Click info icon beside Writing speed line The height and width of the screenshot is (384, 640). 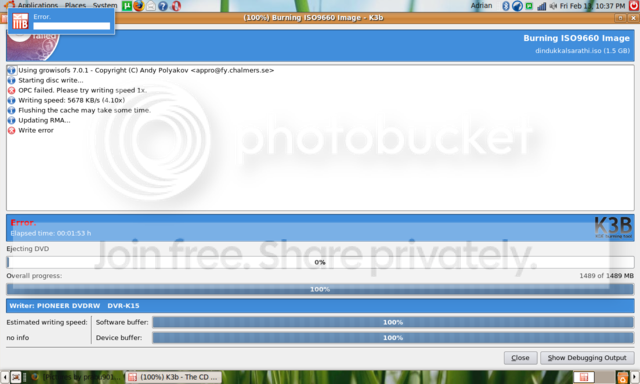click(x=11, y=100)
